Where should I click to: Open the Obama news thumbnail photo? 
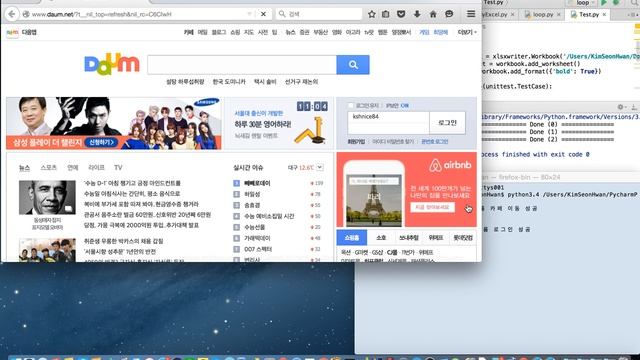47,198
